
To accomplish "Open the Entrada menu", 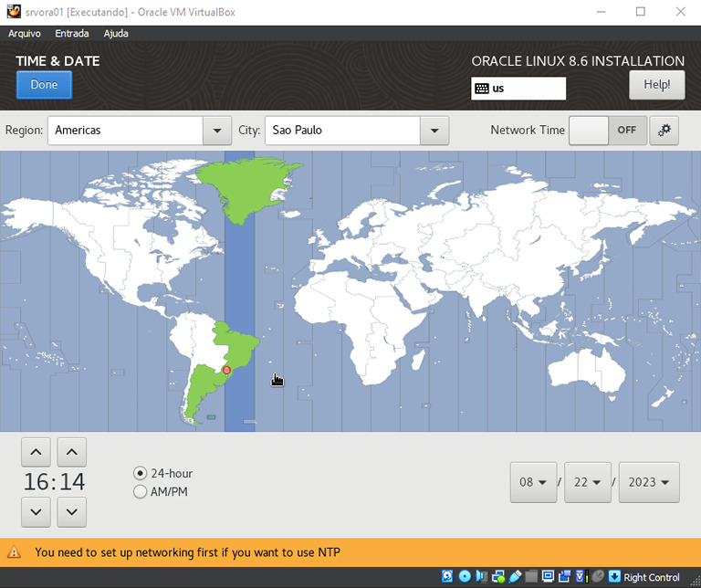I will click(x=71, y=34).
